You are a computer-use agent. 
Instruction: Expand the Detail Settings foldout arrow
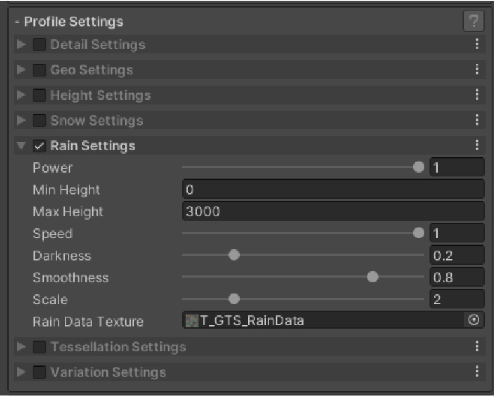click(x=21, y=44)
